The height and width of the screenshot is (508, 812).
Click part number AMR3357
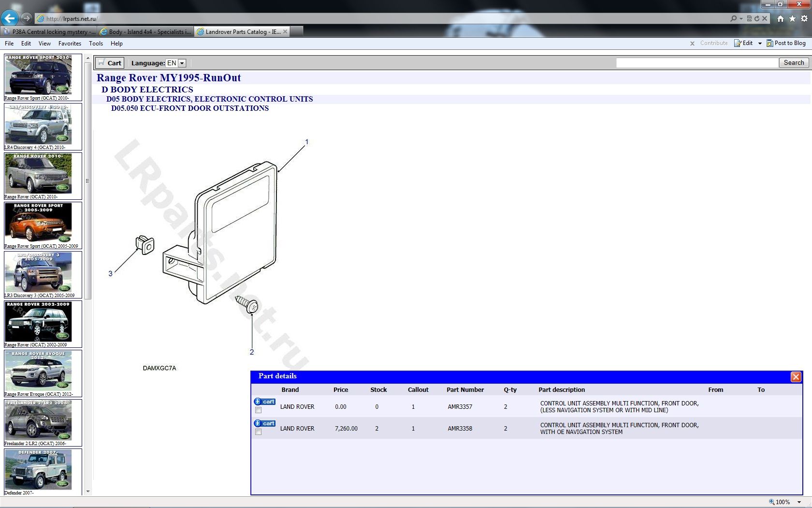[460, 407]
